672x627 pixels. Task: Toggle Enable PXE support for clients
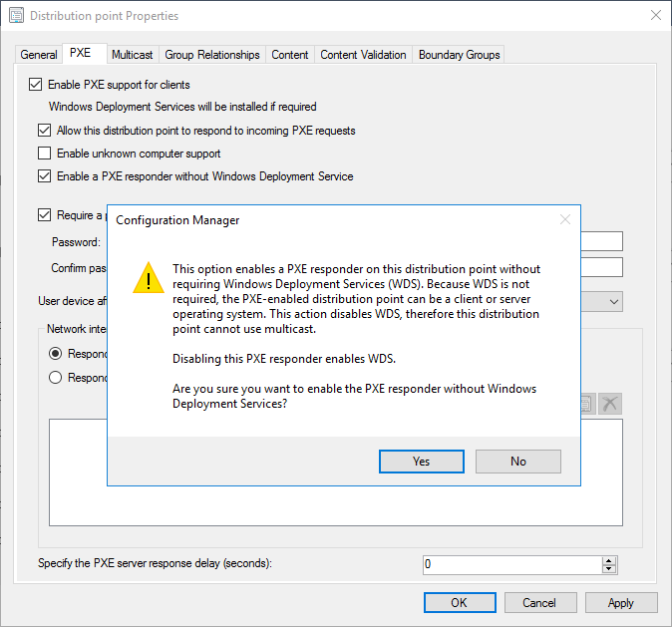point(37,85)
